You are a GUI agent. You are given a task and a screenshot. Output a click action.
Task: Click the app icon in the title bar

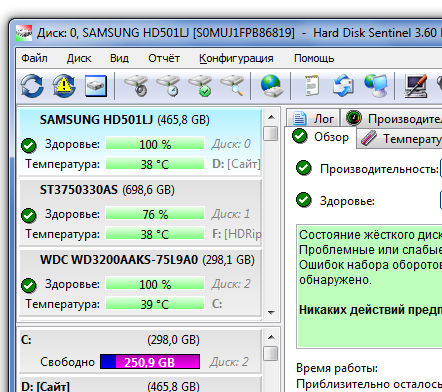[x=24, y=33]
